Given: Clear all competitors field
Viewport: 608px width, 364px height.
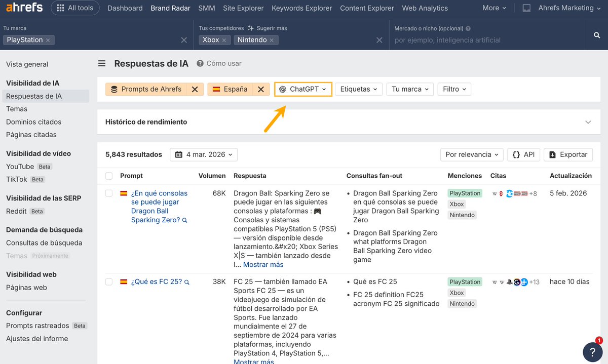Looking at the screenshot, I should (379, 40).
